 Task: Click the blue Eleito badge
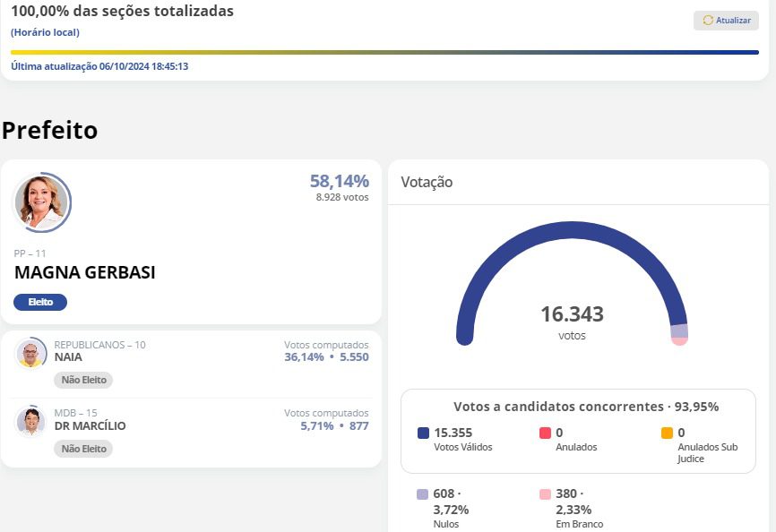[40, 303]
